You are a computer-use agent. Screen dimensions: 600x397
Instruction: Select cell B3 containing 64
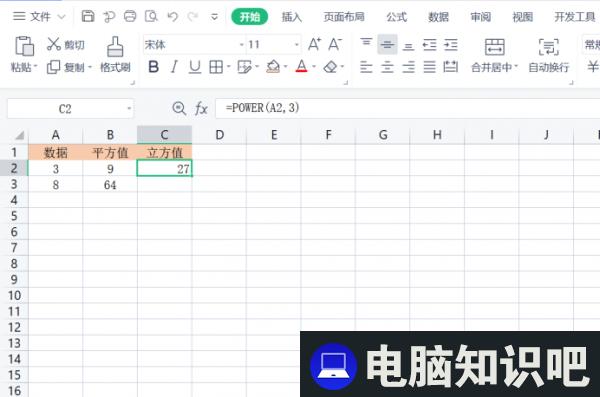click(110, 185)
